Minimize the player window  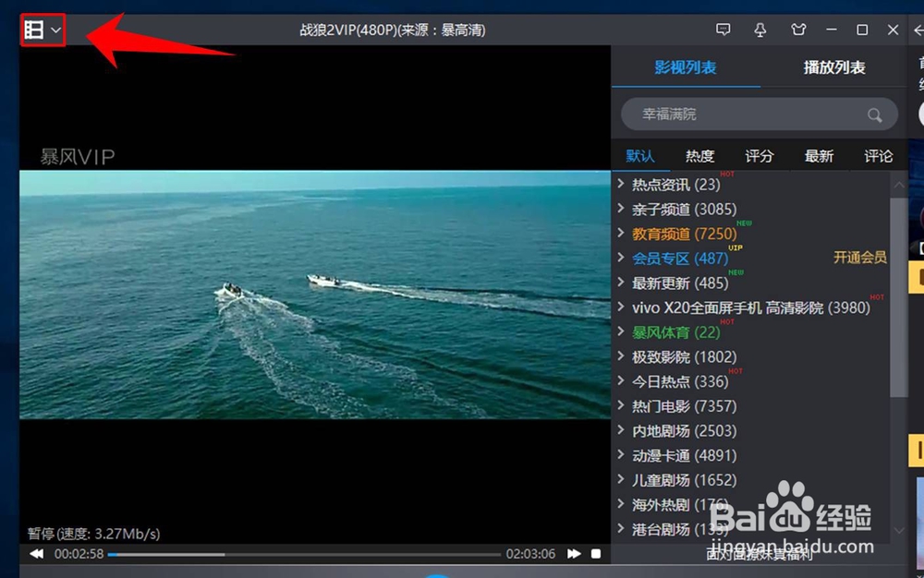coord(832,30)
